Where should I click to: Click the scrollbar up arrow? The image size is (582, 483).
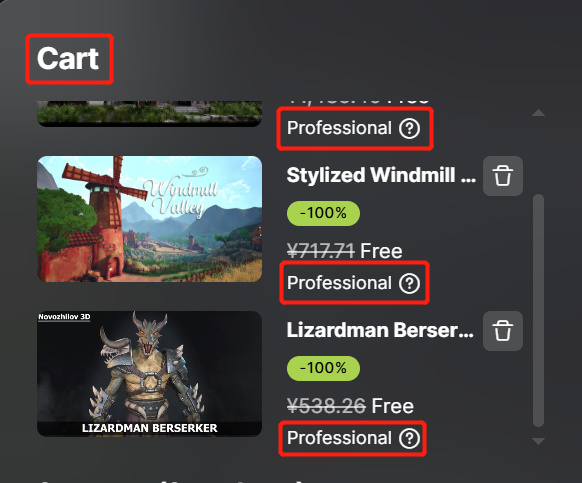tap(538, 113)
